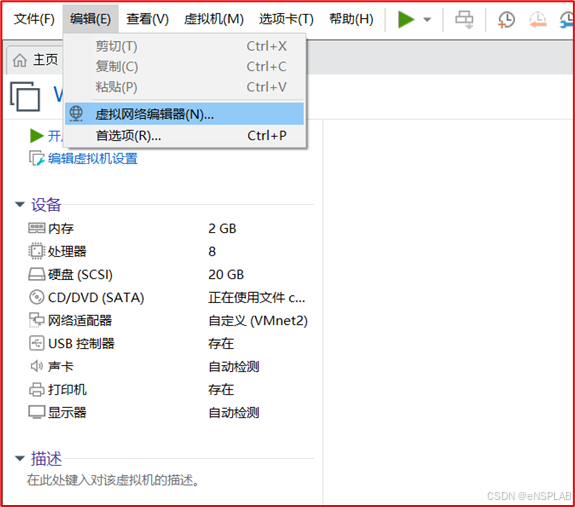Open the 虚拟机(M) menu
Image resolution: width=575 pixels, height=507 pixels.
click(x=214, y=19)
